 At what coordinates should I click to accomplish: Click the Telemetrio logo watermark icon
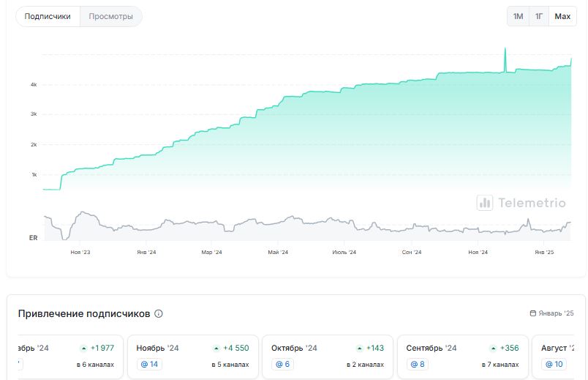pyautogui.click(x=484, y=203)
